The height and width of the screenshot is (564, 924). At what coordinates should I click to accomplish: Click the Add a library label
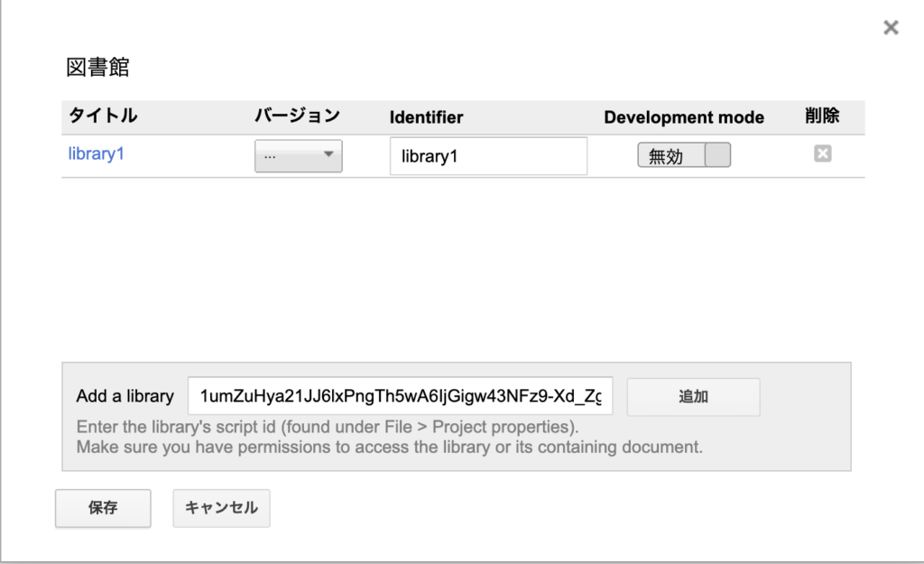(x=125, y=396)
